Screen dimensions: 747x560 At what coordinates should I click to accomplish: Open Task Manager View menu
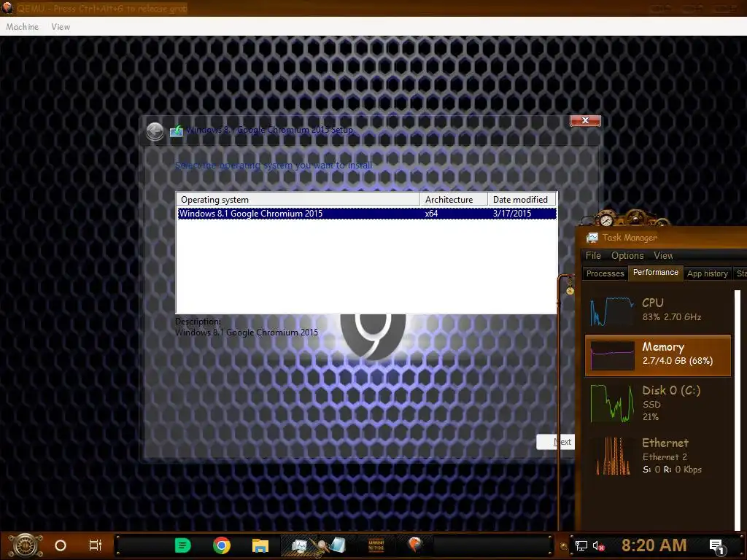tap(663, 256)
